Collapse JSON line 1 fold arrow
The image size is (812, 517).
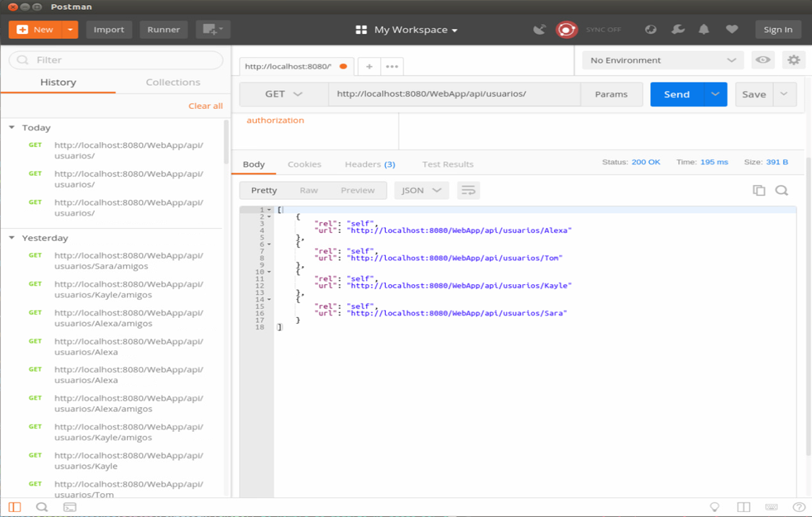click(x=269, y=210)
